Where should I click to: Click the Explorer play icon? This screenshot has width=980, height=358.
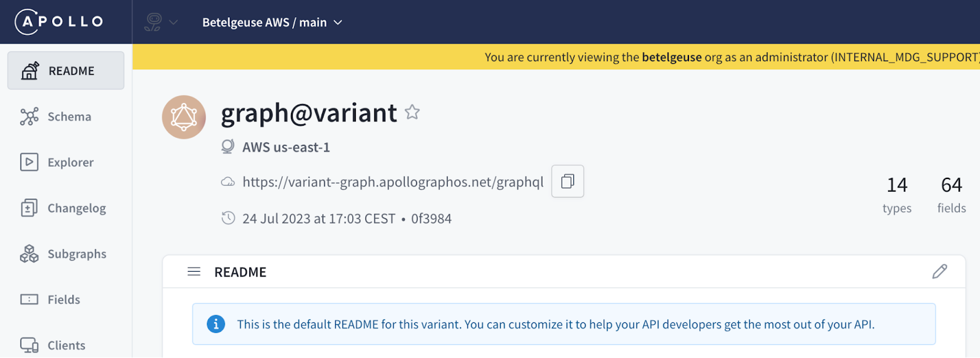(29, 162)
